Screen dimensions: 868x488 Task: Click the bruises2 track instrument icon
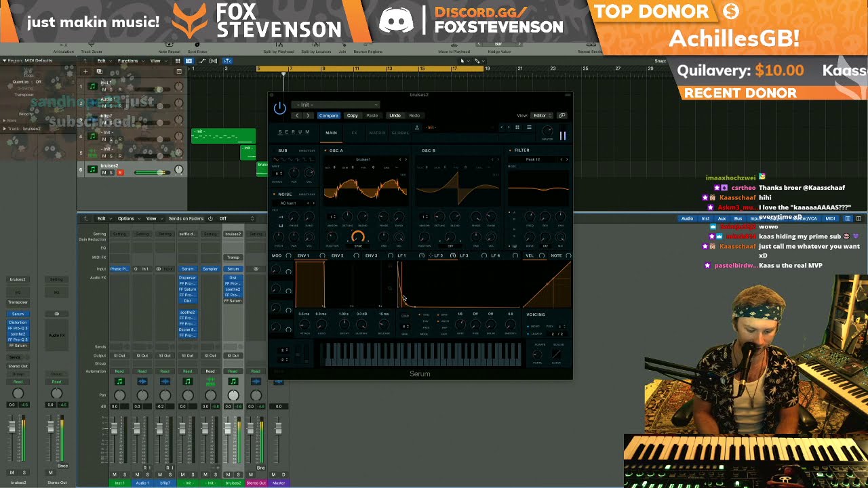[x=92, y=169]
